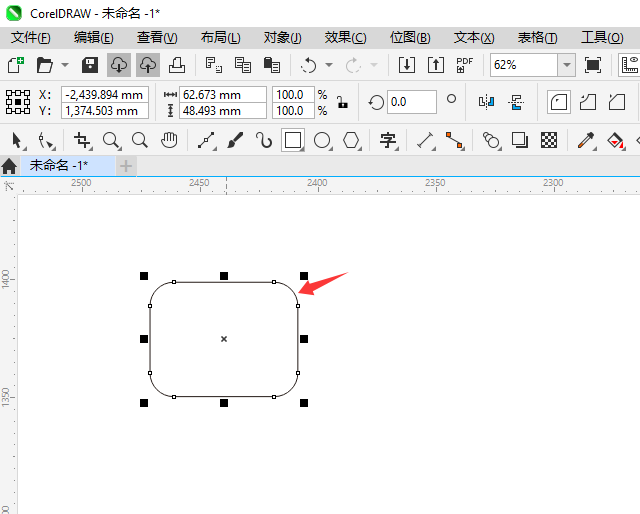Viewport: 640px width, 514px height.
Task: Click the object origin grid icon
Action: (x=18, y=102)
